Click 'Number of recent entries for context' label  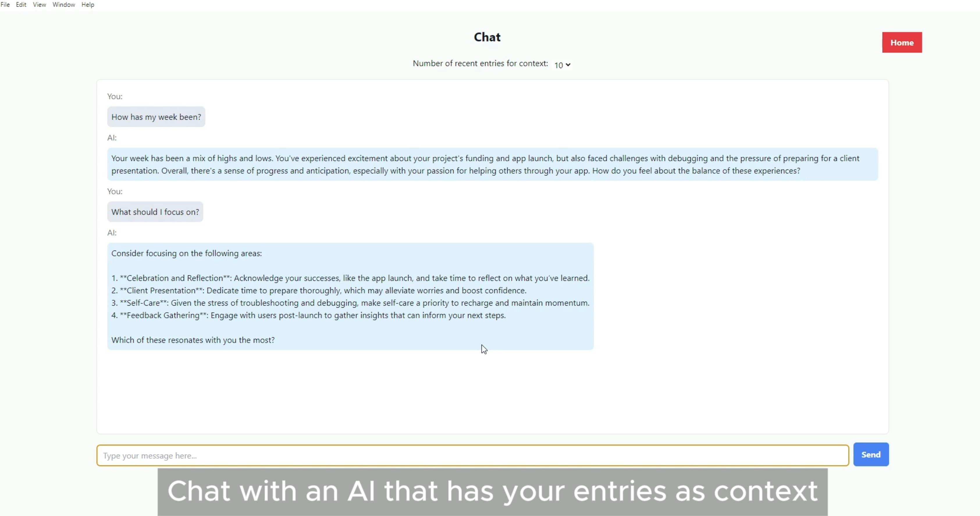point(480,63)
